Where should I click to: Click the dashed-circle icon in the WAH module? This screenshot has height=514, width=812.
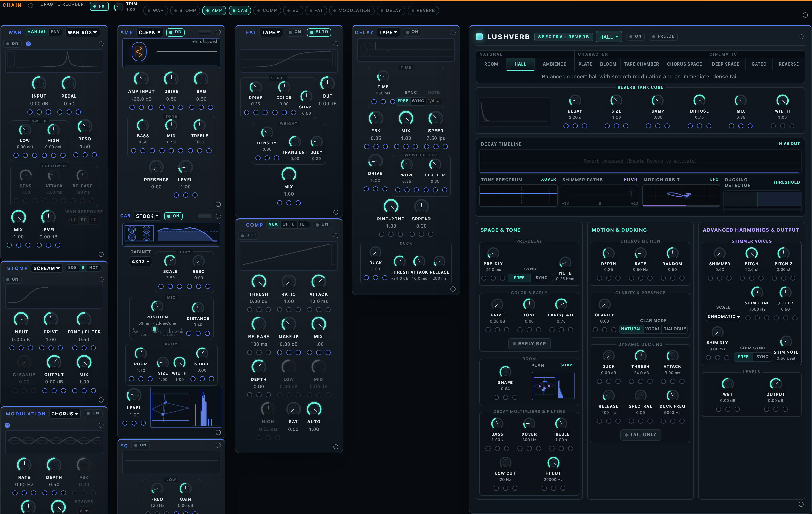pos(101,44)
